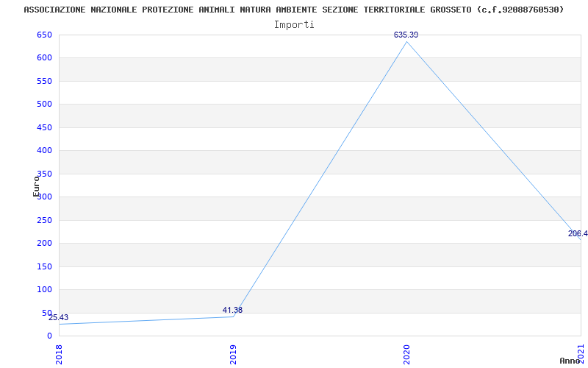Click the 400 y-axis tick label
The image size is (588, 368).
(x=44, y=151)
